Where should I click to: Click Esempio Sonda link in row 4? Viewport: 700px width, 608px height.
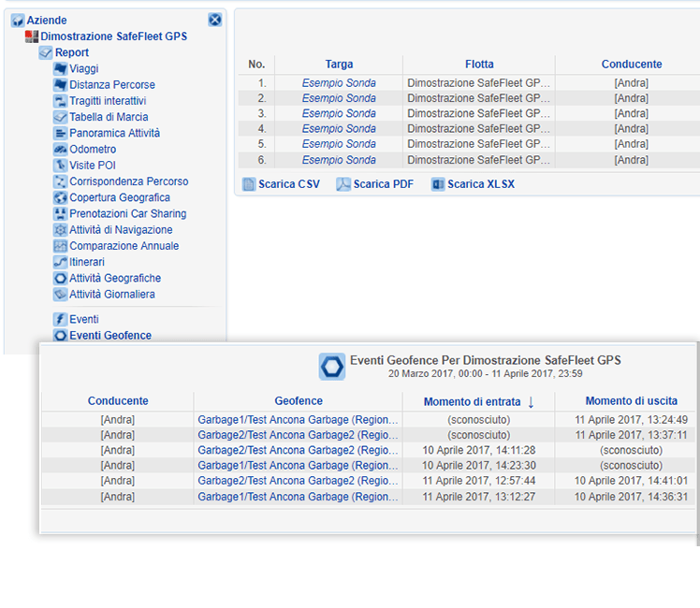point(339,128)
